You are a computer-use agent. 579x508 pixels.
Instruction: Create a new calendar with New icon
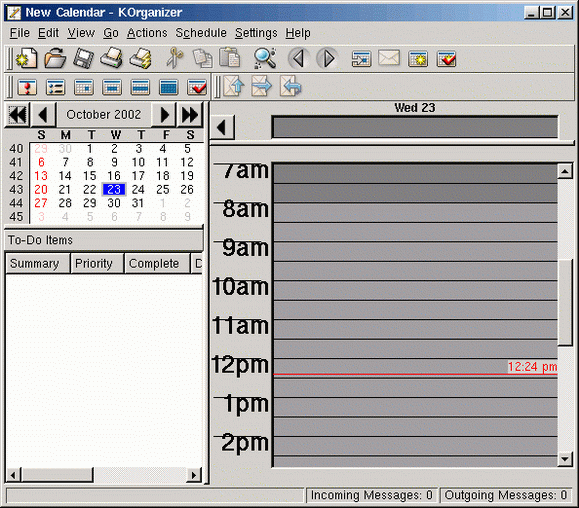click(x=27, y=58)
